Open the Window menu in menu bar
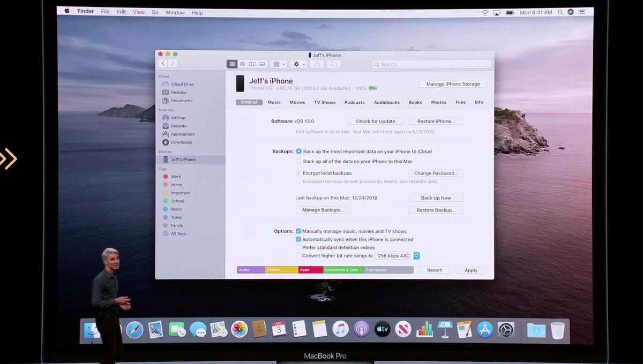643x364 pixels. pos(175,12)
